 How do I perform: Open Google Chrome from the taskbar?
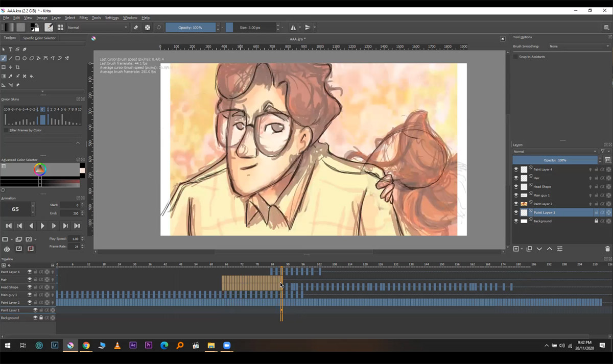tap(86, 346)
